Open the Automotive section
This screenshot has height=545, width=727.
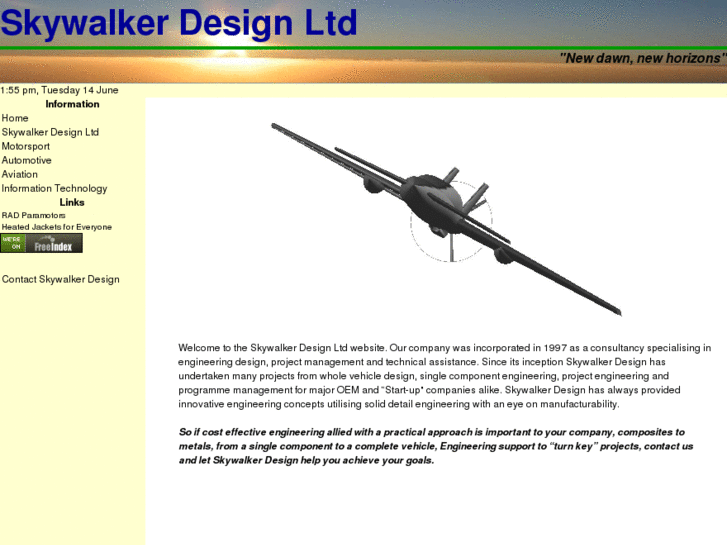[26, 160]
